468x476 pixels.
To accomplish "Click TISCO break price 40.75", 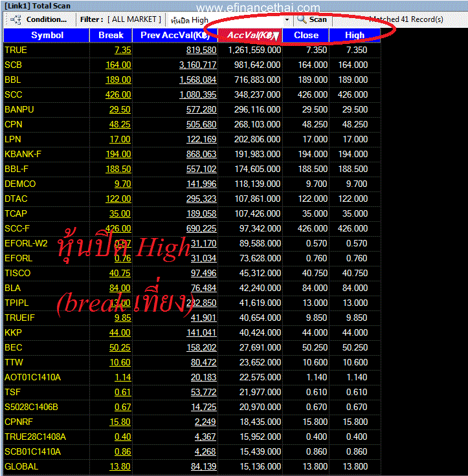I will pyautogui.click(x=120, y=273).
